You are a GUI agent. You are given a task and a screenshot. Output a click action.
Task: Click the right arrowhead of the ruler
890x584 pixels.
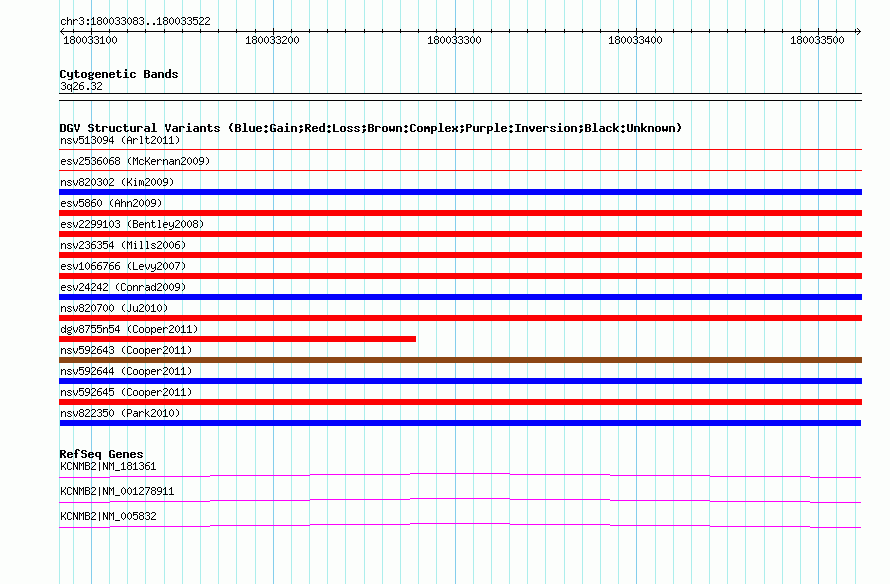[858, 31]
